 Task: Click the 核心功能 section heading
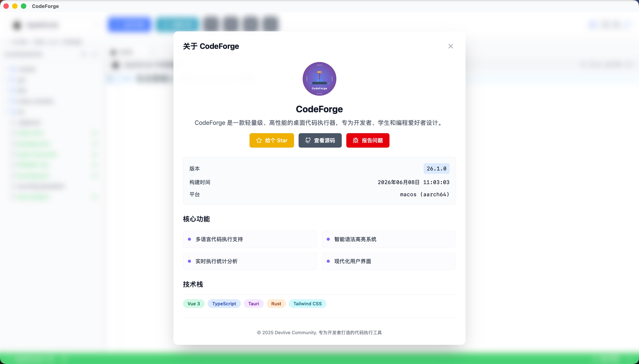196,219
